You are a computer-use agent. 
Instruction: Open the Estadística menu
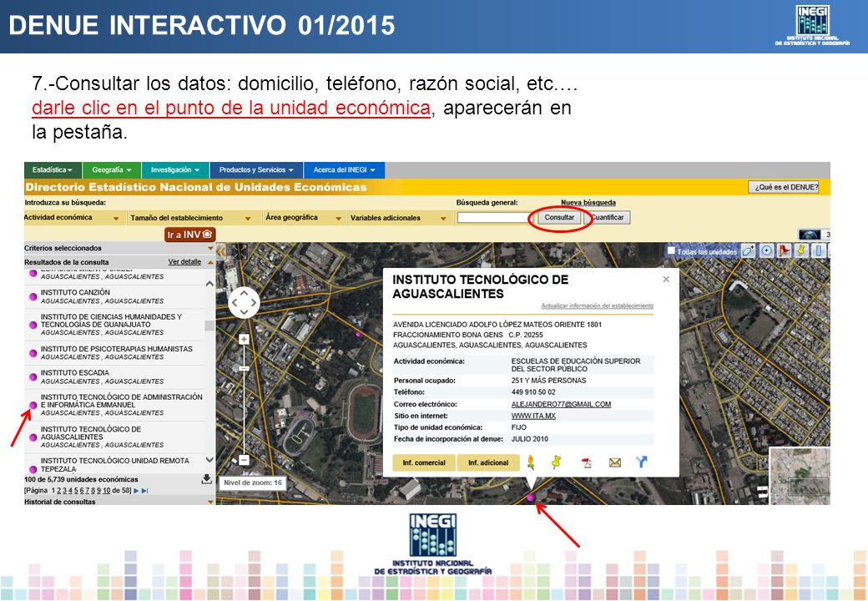point(53,170)
